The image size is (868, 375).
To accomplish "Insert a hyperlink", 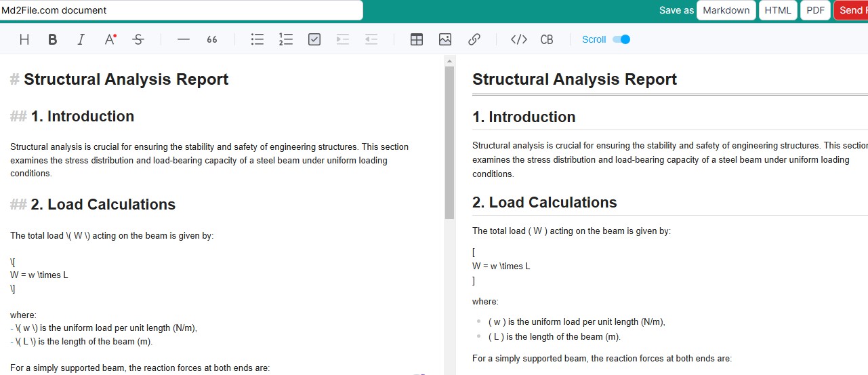I will 474,39.
